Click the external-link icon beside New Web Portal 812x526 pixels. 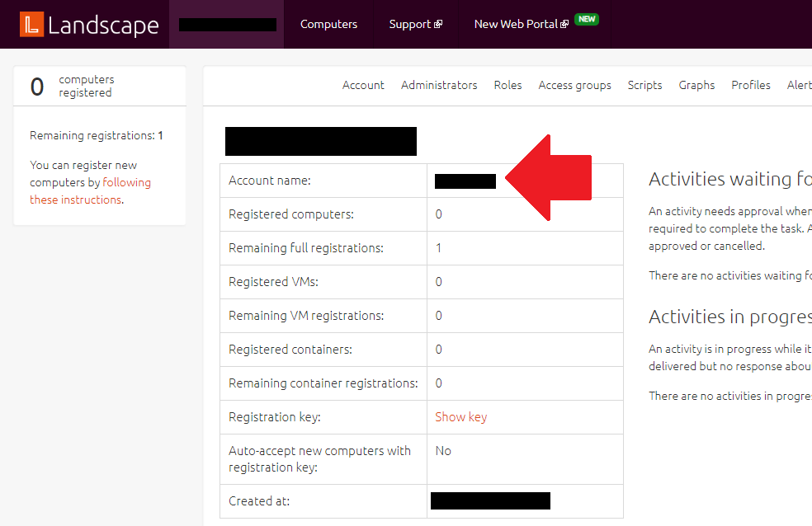[564, 25]
